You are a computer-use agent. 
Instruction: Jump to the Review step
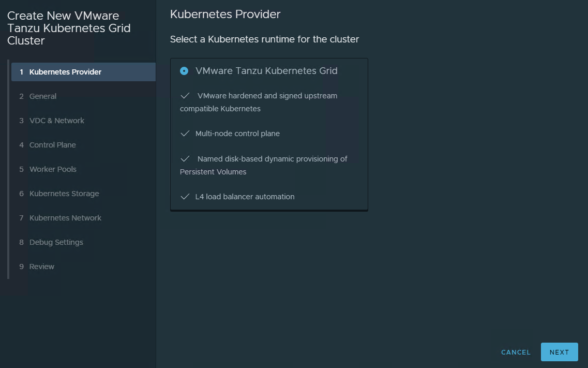click(41, 267)
